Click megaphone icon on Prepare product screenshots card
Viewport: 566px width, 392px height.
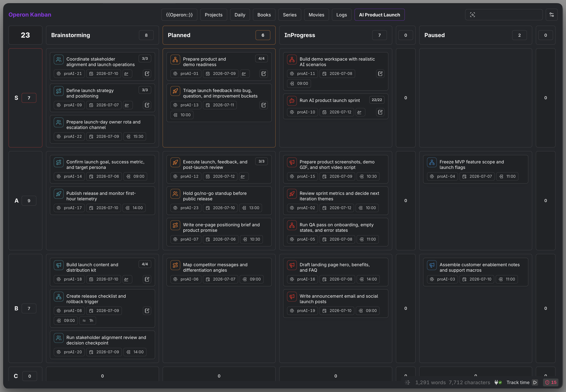(x=292, y=162)
